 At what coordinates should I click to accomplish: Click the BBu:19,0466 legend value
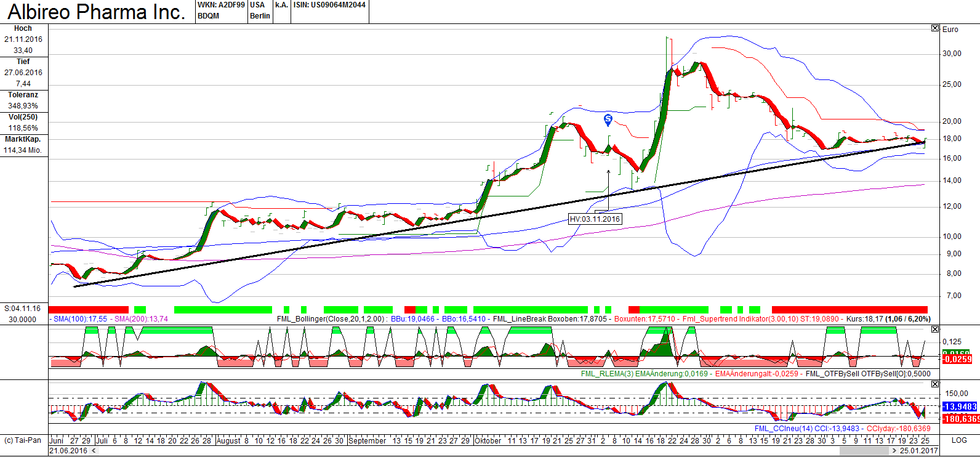click(413, 319)
